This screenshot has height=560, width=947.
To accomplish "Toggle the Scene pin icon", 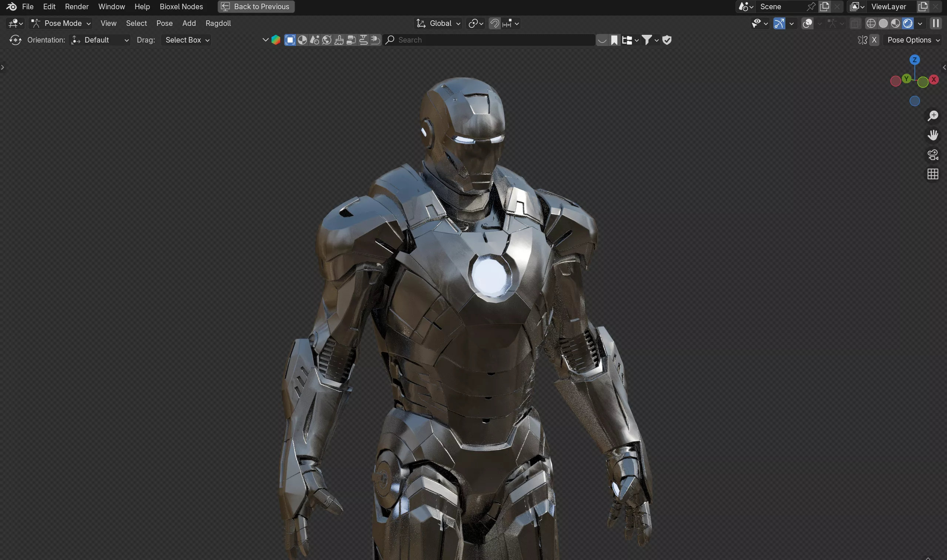I will [810, 6].
